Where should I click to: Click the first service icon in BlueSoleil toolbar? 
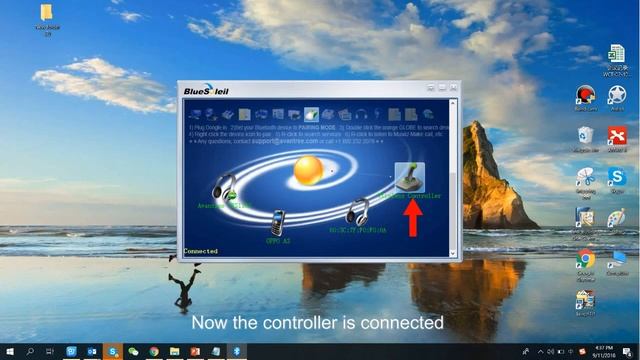pos(195,115)
